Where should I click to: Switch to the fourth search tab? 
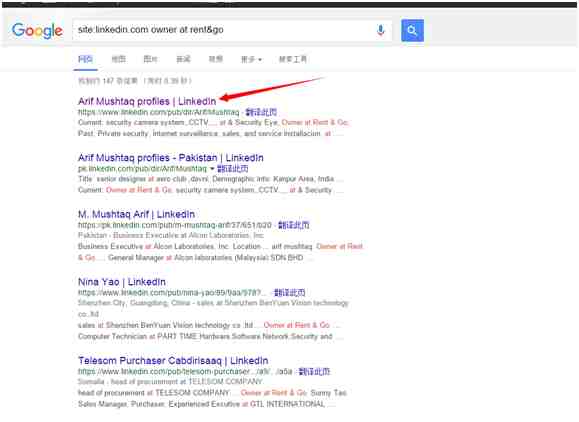[x=183, y=59]
